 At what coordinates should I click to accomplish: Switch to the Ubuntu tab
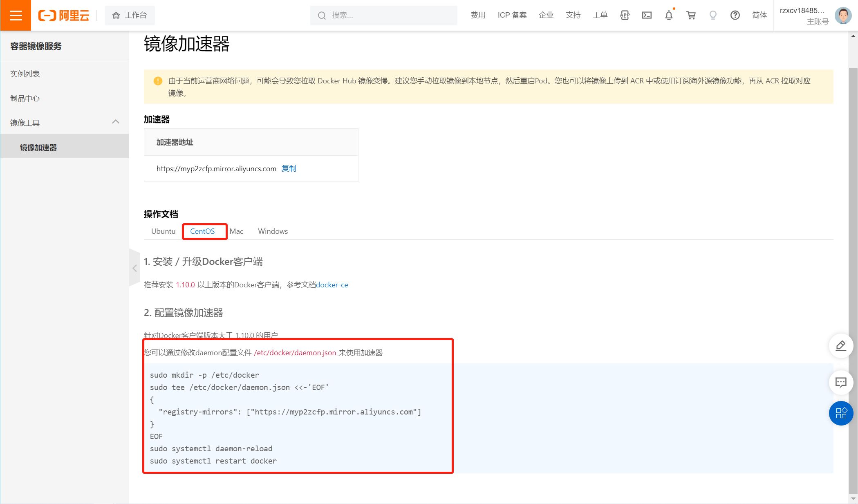[163, 231]
